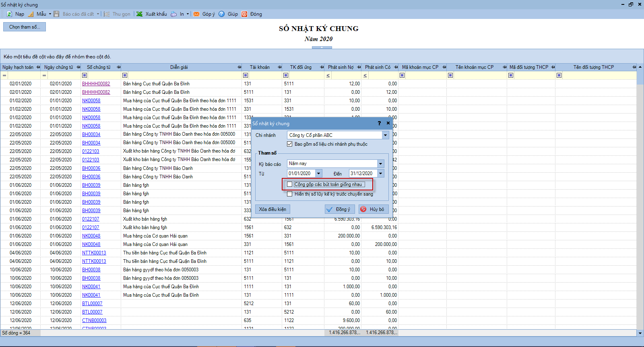Click the Đóng close report icon
This screenshot has height=347, width=644.
click(244, 14)
